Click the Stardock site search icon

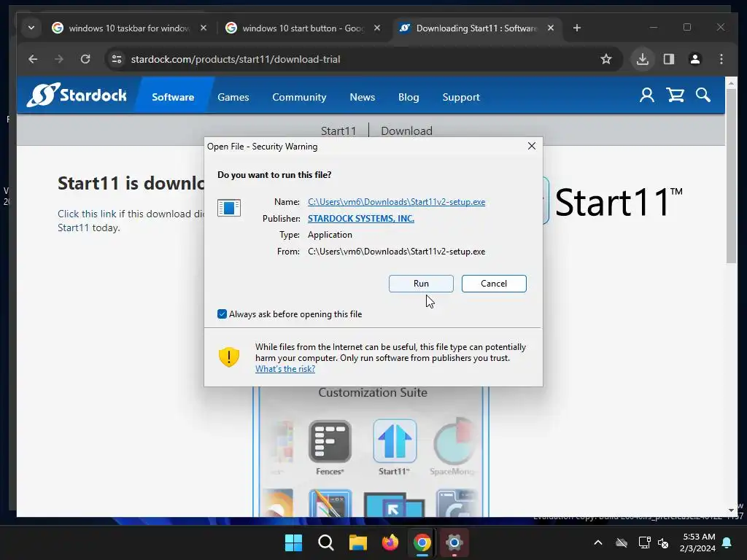[703, 96]
